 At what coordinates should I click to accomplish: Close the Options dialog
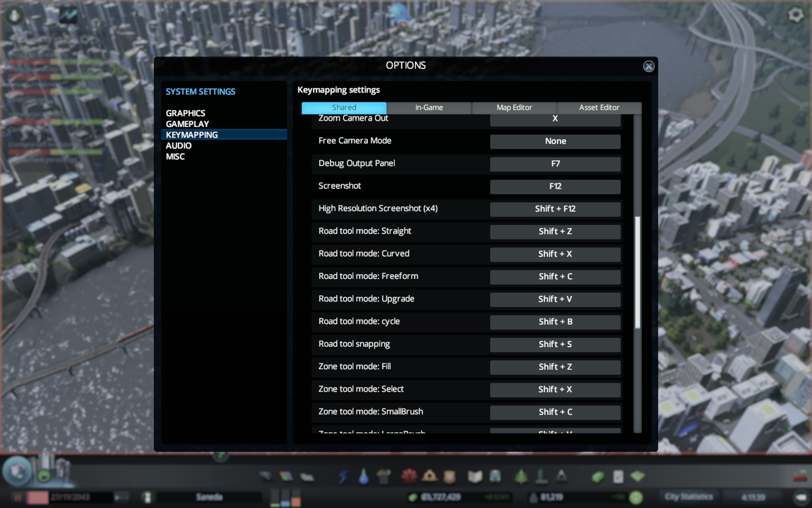[x=648, y=66]
